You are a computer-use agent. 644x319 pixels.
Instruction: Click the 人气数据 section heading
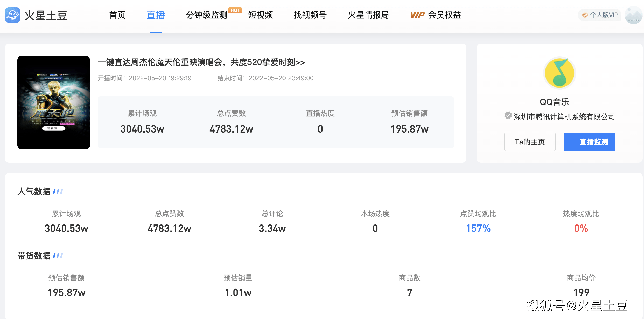click(x=34, y=192)
